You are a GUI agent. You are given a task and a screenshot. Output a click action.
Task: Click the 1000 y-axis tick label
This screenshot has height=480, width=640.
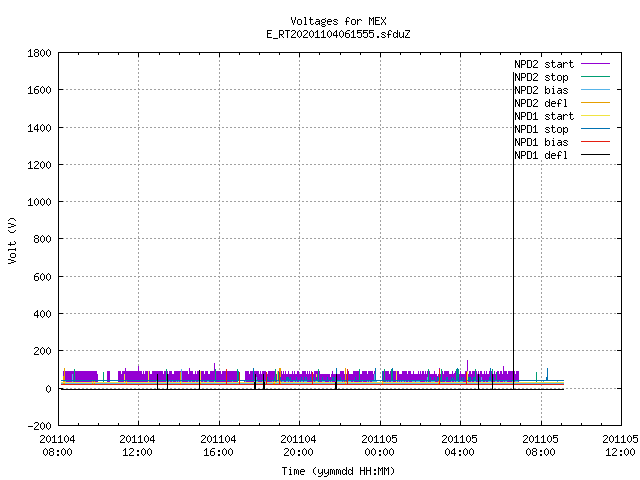coord(39,202)
